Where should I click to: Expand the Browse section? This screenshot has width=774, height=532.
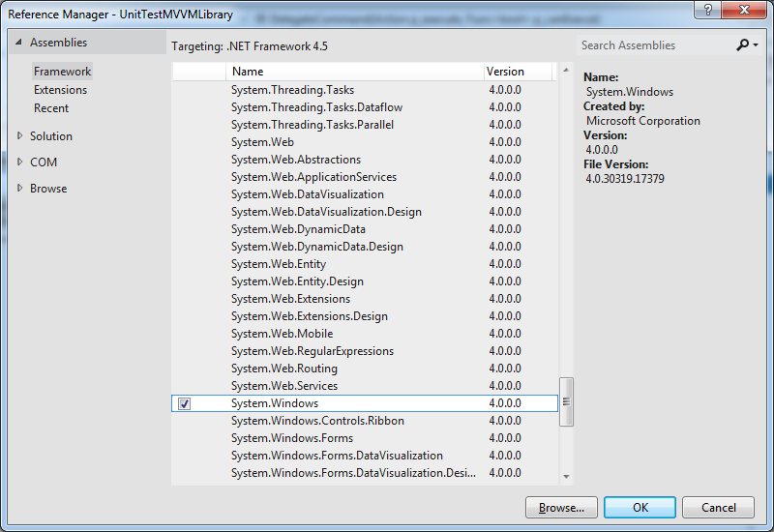[19, 189]
